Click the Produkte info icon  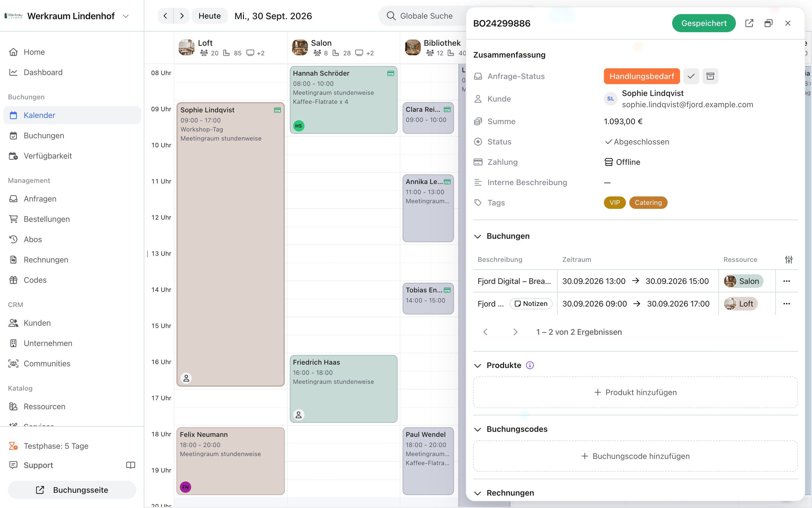530,365
